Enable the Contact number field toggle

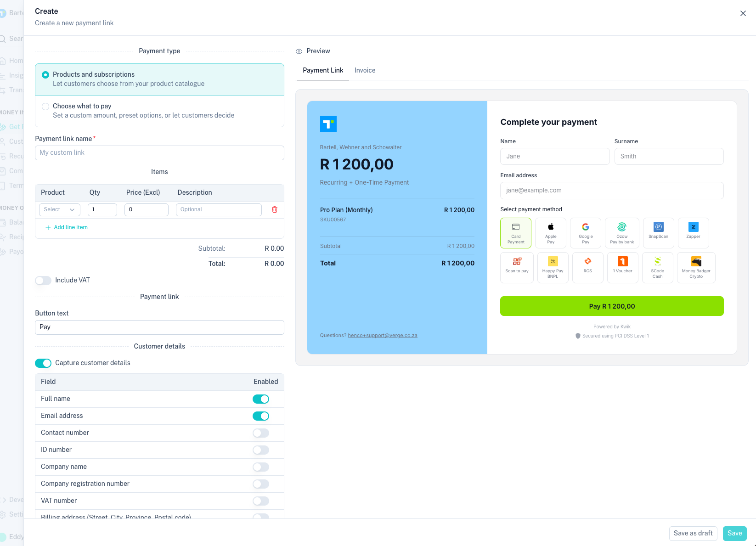(x=261, y=433)
